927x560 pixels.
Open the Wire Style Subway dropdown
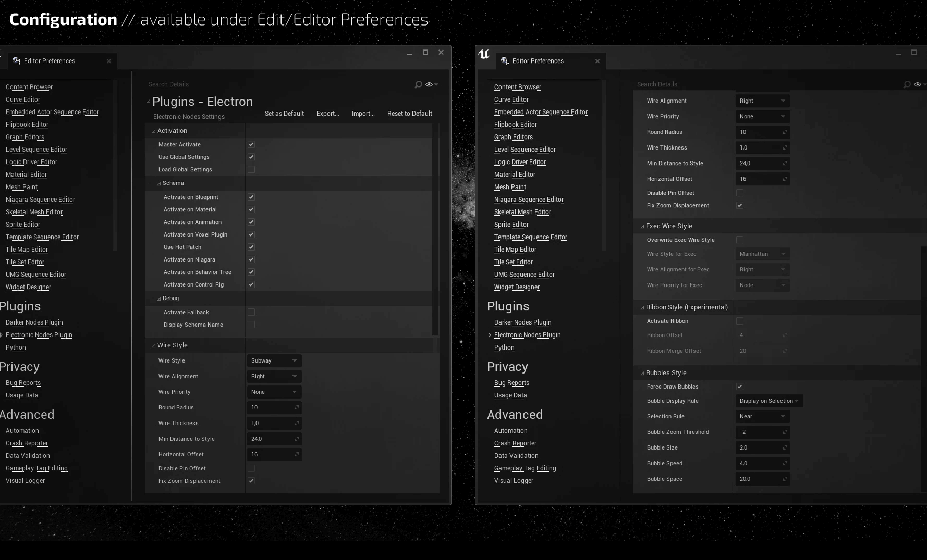click(274, 360)
